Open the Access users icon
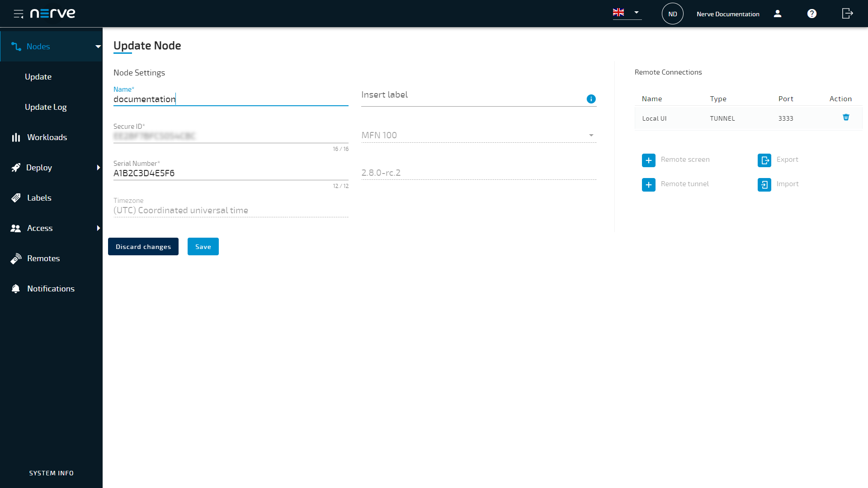The width and height of the screenshot is (868, 488). point(15,228)
